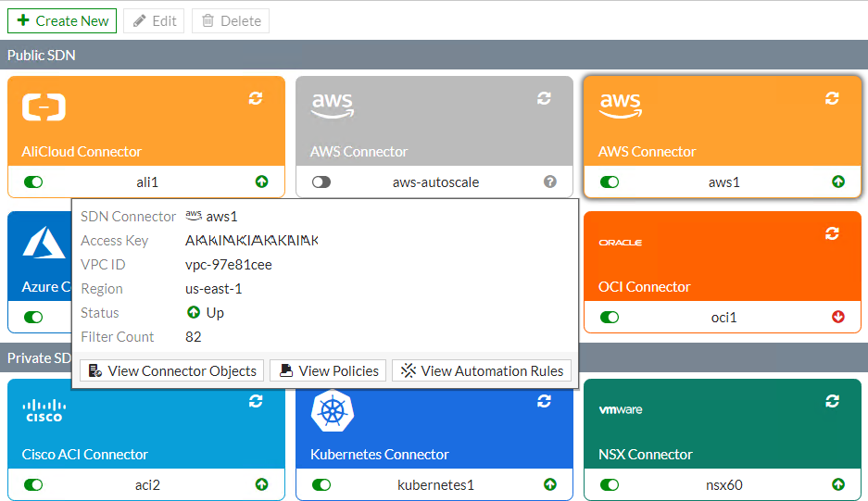Click the green up status icon for kubernetes1

point(550,484)
